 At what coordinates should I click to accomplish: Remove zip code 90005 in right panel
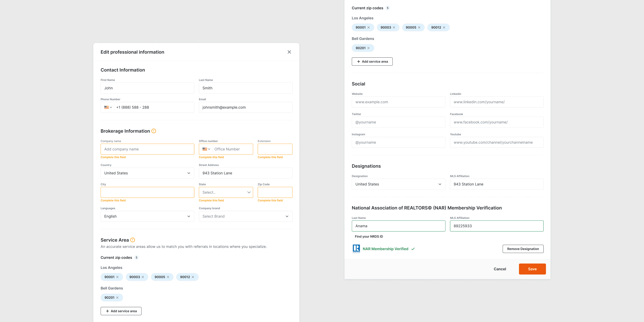419,28
